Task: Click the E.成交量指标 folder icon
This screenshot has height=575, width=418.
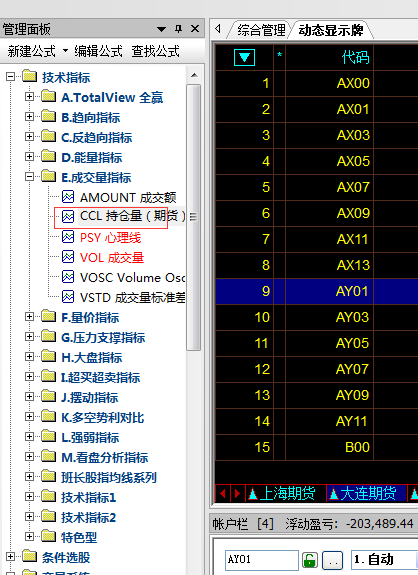Action: coord(49,177)
